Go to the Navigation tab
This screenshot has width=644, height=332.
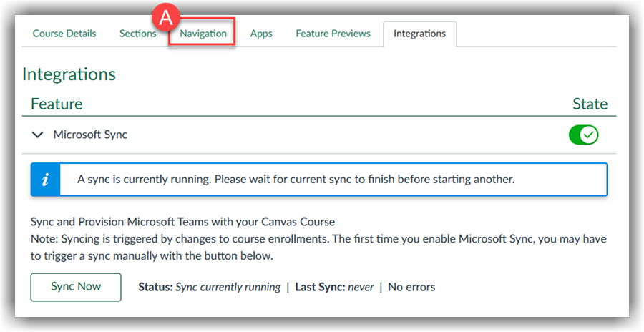(x=203, y=34)
